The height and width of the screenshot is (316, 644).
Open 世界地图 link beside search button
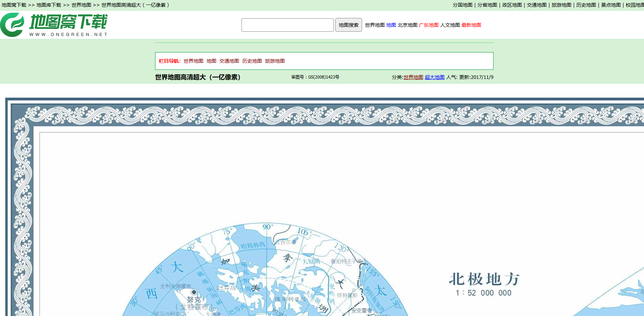click(374, 25)
